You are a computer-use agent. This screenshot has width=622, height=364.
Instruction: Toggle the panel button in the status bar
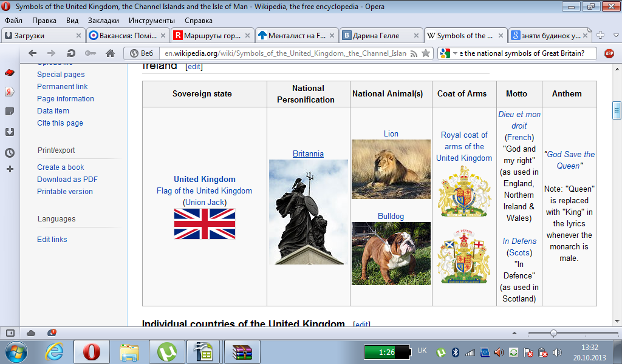(10, 333)
